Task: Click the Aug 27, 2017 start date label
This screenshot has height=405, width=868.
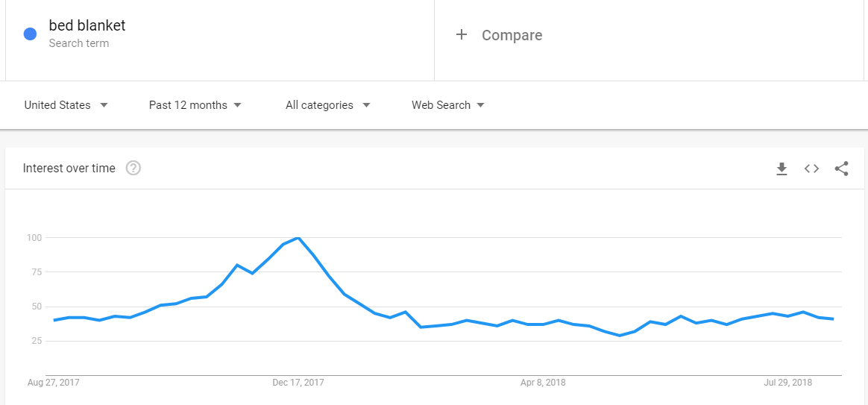Action: [x=54, y=383]
